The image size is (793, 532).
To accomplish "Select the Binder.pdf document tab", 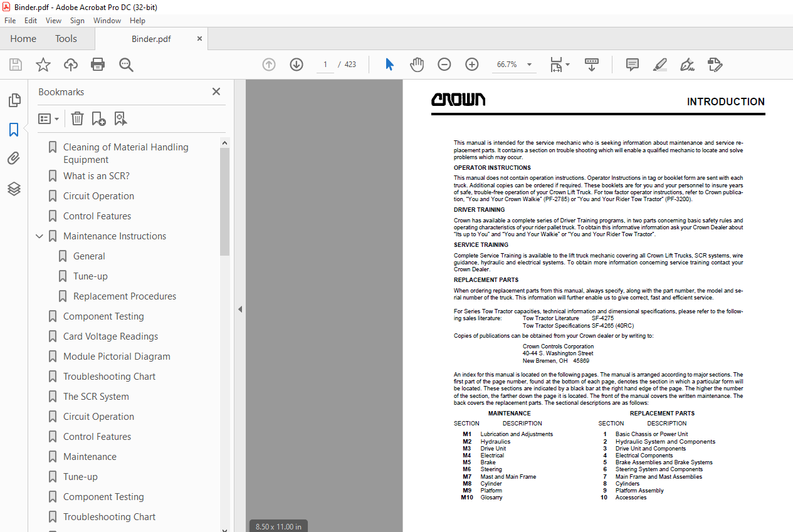I will click(151, 38).
